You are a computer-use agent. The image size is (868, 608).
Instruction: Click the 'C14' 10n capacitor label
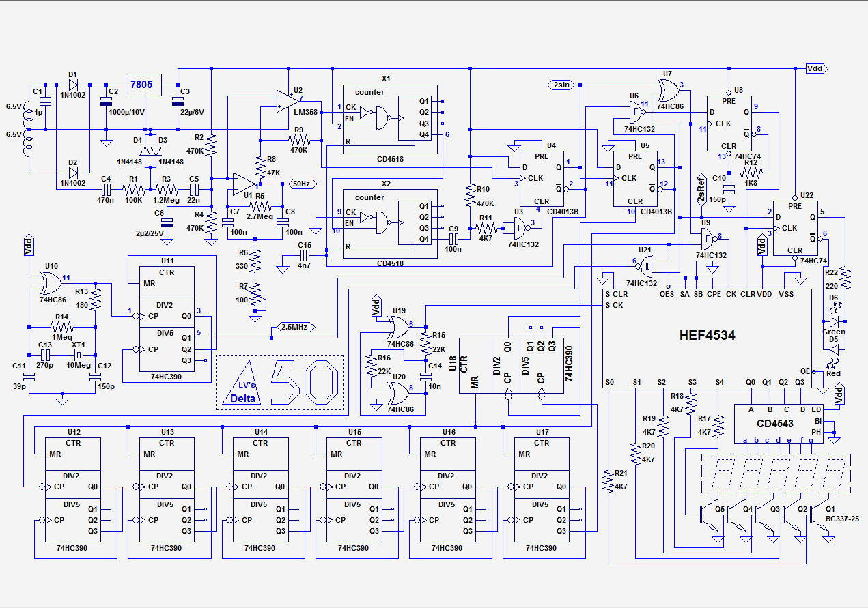click(x=434, y=366)
